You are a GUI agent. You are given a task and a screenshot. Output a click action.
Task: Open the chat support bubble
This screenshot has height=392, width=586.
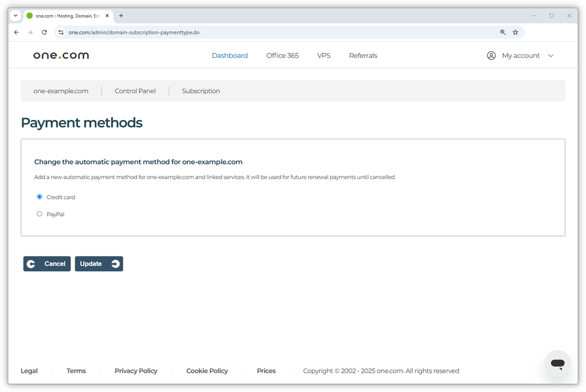(x=558, y=364)
